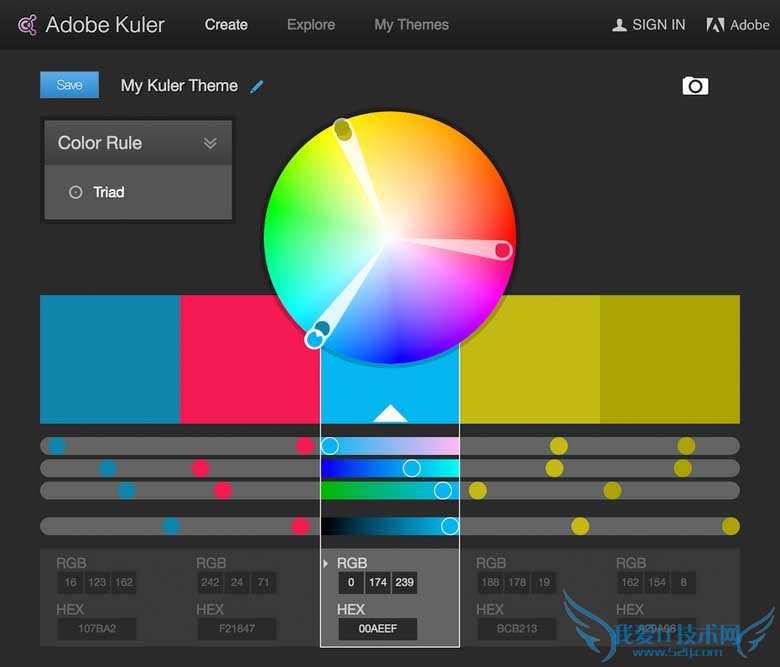Image resolution: width=780 pixels, height=667 pixels.
Task: Click base color blue value 239 field
Action: click(404, 582)
